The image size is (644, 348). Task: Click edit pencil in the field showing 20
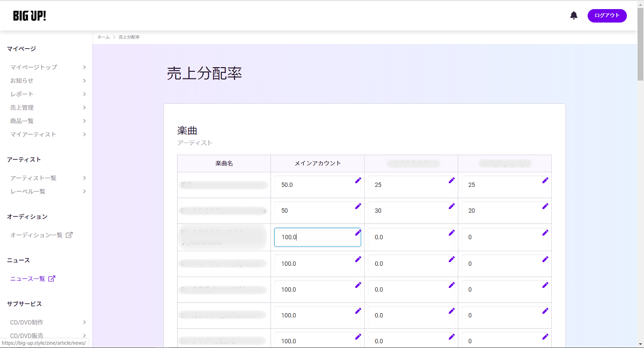coord(545,206)
